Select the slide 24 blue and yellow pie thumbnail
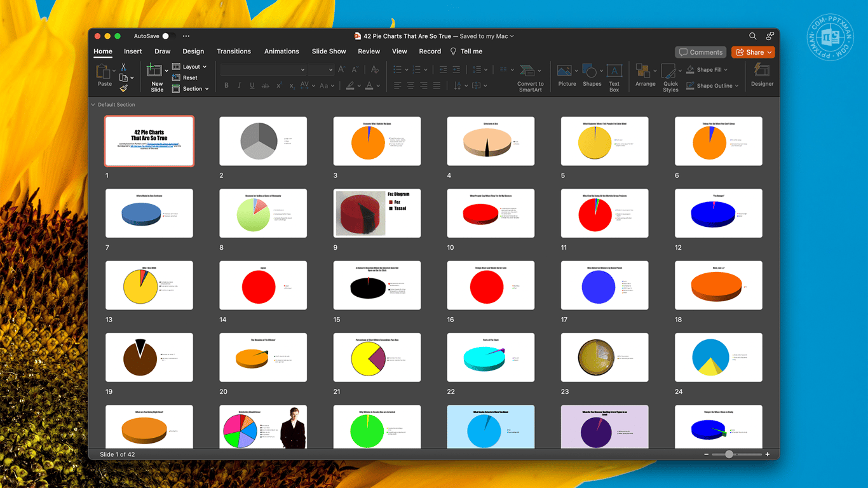Image resolution: width=868 pixels, height=488 pixels. pos(718,357)
